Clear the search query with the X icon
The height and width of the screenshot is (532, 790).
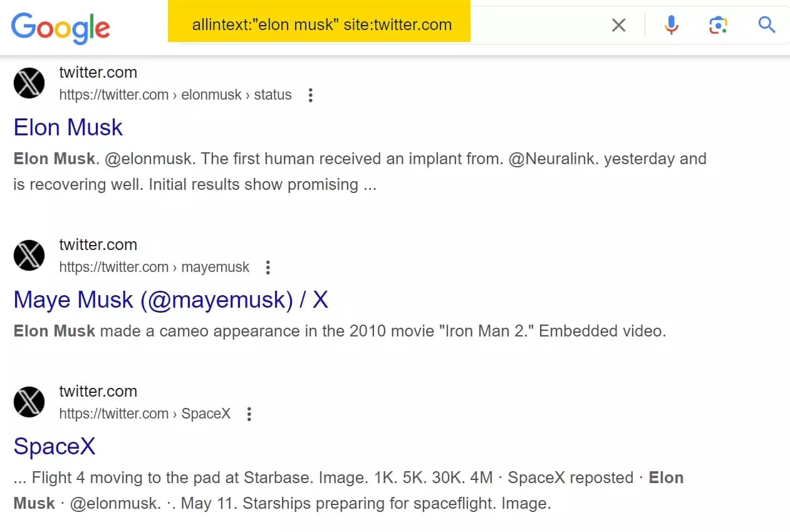pyautogui.click(x=618, y=25)
